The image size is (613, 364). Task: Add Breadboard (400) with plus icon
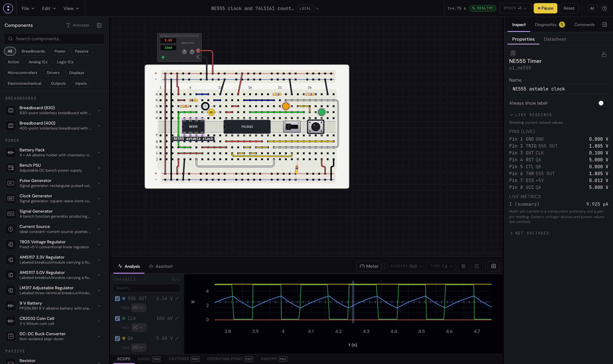99,126
